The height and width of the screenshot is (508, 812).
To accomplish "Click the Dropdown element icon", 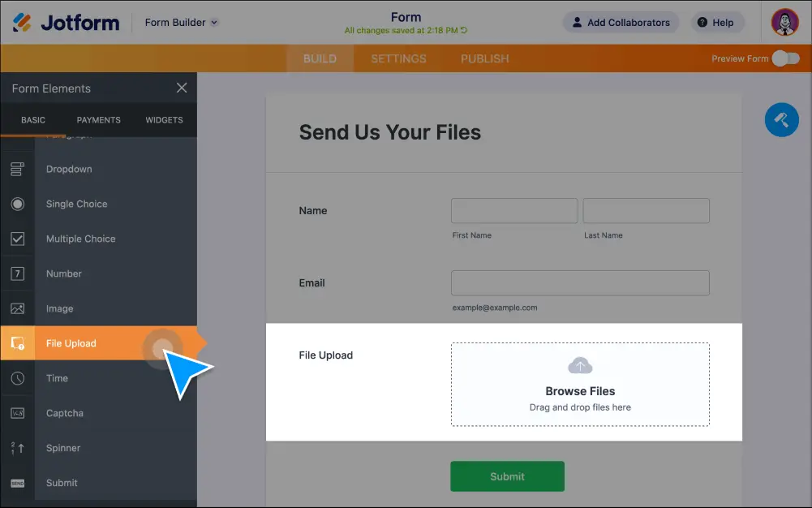I will click(x=17, y=169).
